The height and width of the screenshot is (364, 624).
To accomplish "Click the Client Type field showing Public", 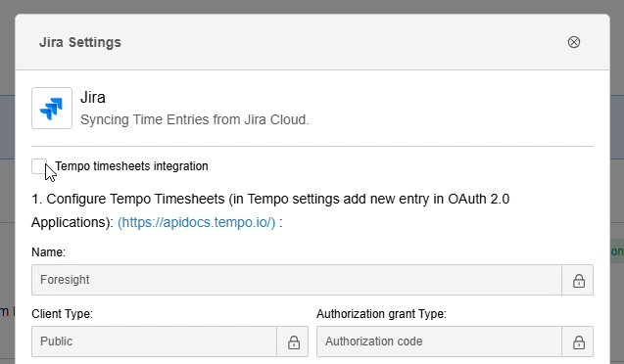I will click(154, 341).
